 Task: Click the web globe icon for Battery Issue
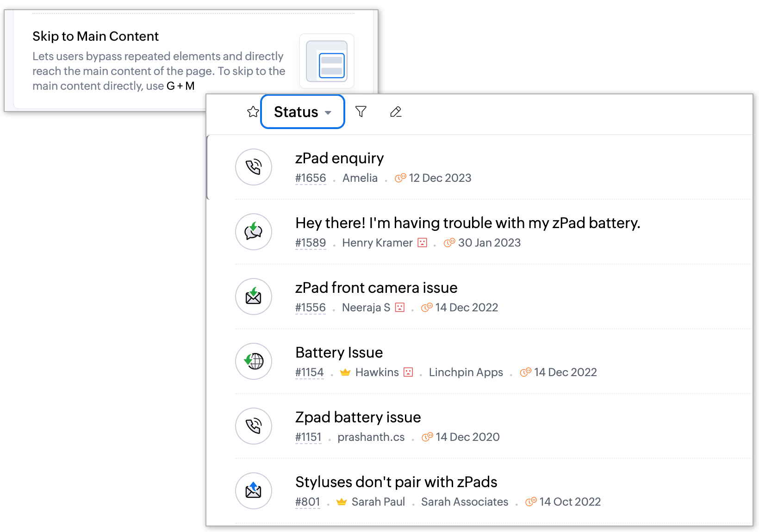(254, 361)
